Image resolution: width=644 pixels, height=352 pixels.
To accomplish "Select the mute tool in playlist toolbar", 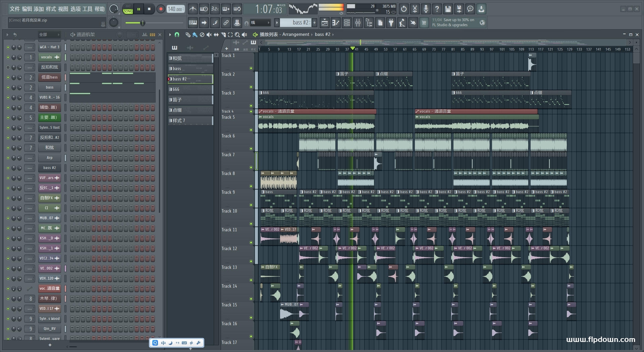I will (x=209, y=35).
